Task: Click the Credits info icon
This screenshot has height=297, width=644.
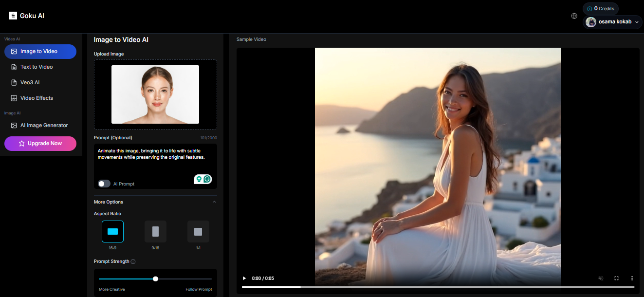Action: pos(589,8)
